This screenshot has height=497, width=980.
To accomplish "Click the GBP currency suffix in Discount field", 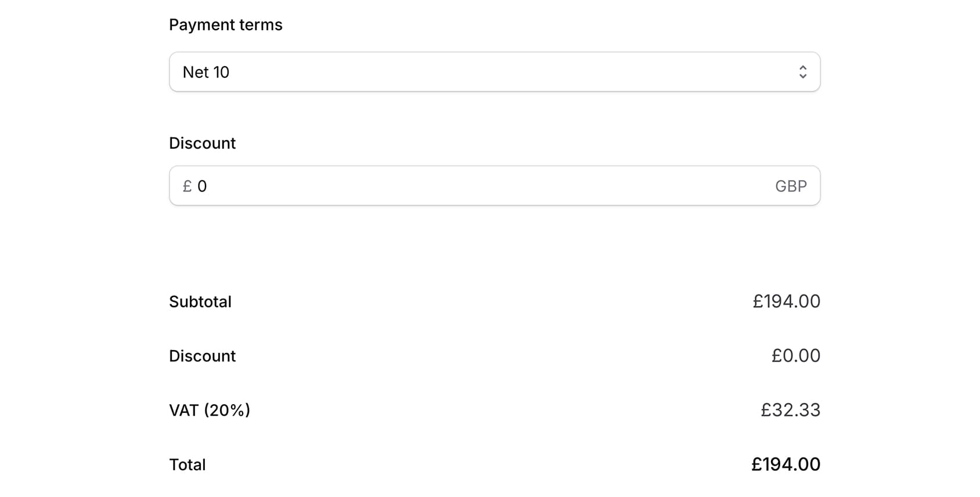I will 791,186.
